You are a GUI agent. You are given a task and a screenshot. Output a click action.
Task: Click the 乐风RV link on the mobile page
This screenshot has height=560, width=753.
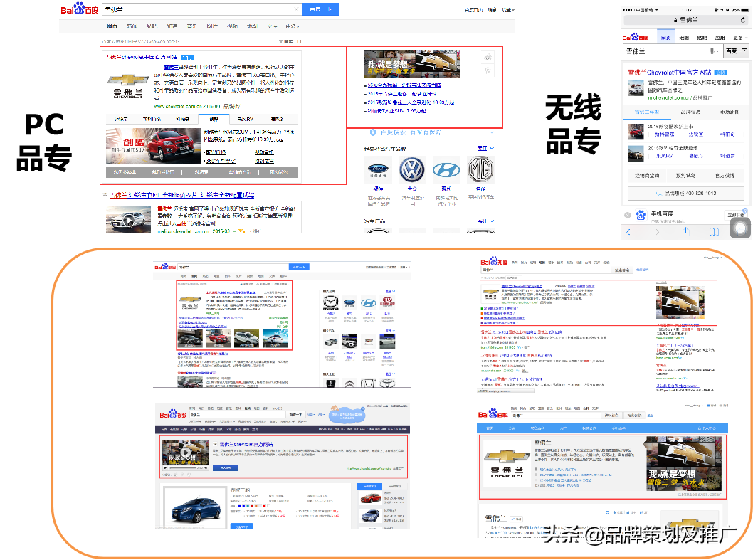click(x=665, y=156)
